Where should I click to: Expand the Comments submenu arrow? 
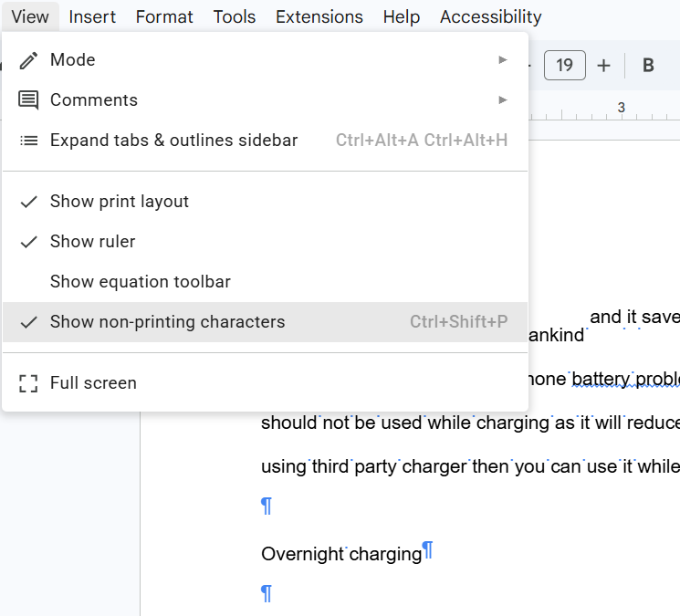click(x=503, y=100)
